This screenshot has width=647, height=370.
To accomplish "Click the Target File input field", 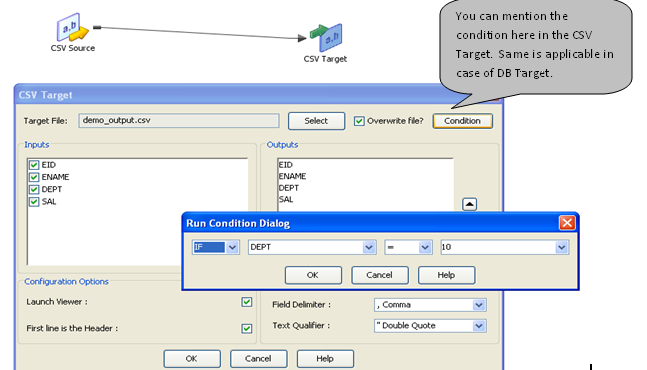I will (x=179, y=120).
